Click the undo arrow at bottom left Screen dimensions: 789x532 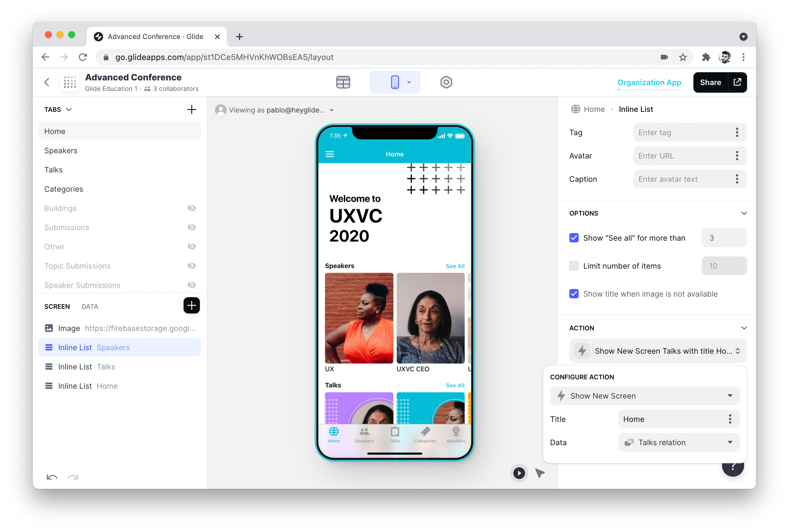[x=51, y=478]
